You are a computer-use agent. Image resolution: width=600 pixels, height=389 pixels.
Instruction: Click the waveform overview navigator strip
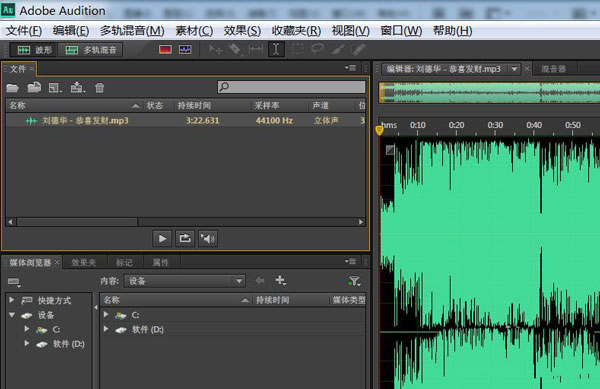(x=489, y=93)
